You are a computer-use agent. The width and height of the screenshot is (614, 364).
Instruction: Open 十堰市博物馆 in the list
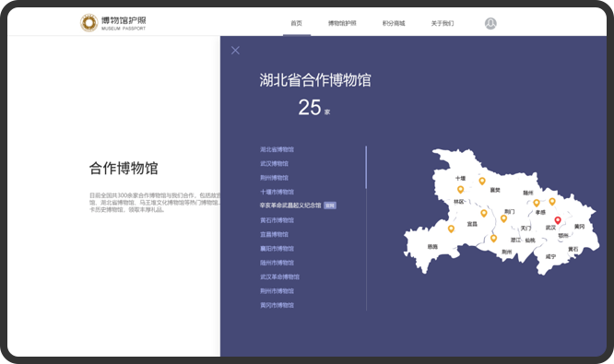[277, 192]
